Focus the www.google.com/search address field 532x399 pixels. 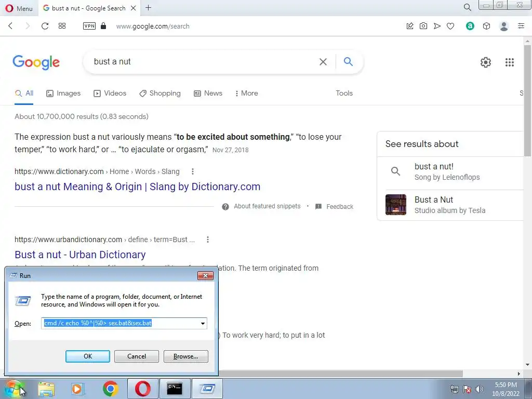(x=153, y=26)
